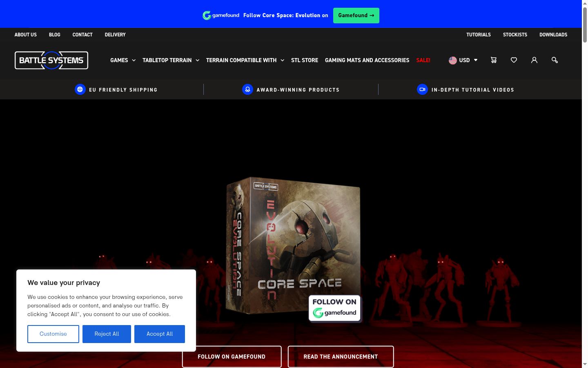This screenshot has width=588, height=368.
Task: Click the globe icon for EU shipping
Action: pos(80,89)
